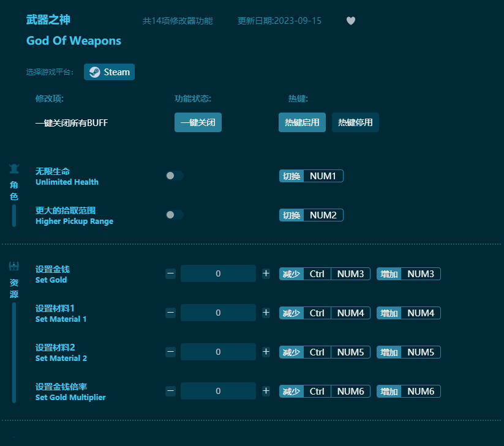504x446 pixels.
Task: Select the character (角色) helmet icon
Action: pyautogui.click(x=13, y=168)
